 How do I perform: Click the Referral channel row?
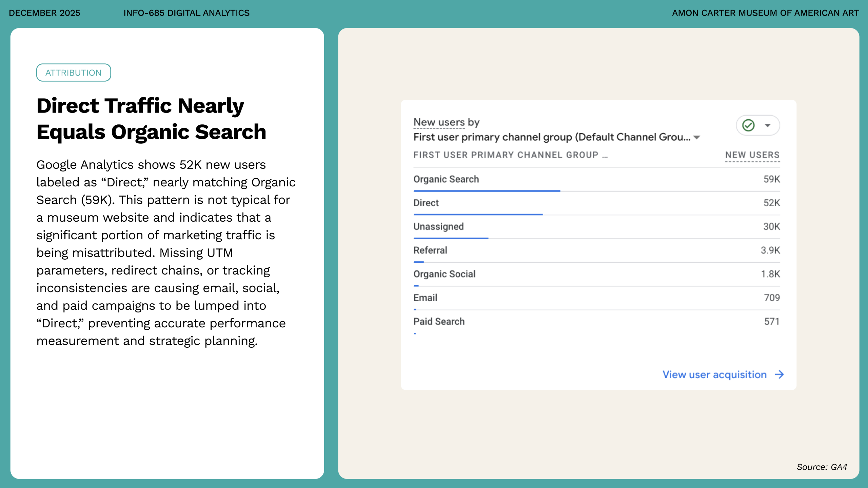430,250
